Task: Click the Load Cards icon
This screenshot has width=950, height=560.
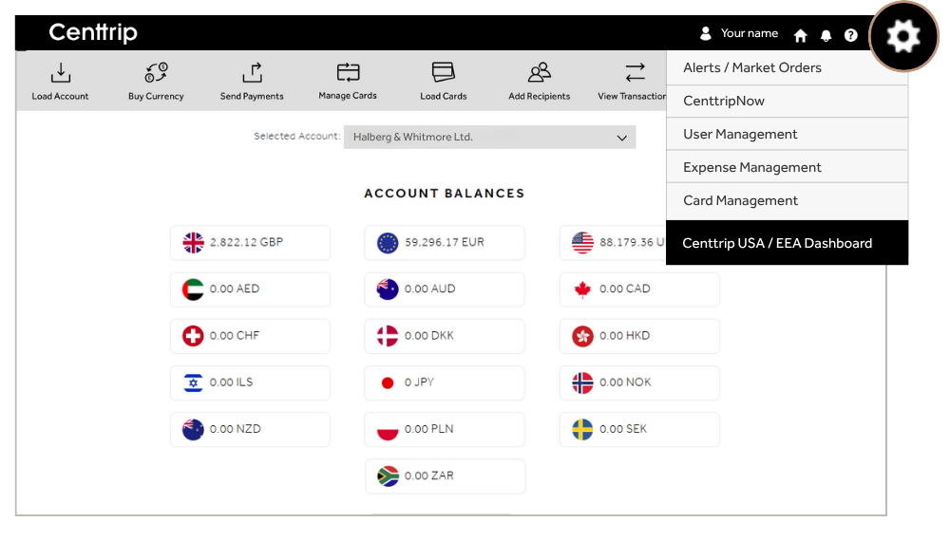Action: (x=444, y=72)
